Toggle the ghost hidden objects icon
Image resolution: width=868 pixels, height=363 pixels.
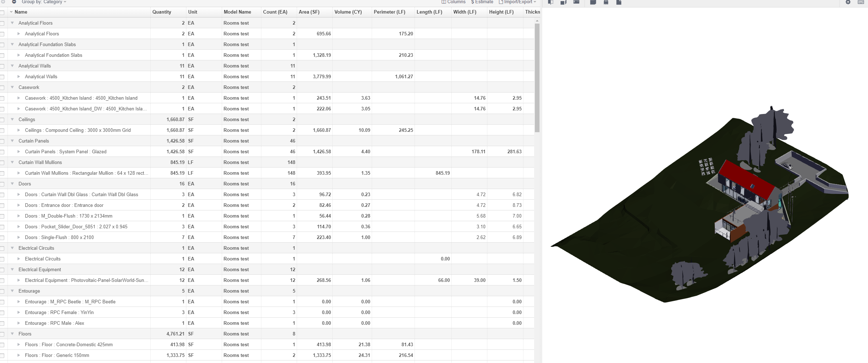(x=606, y=2)
